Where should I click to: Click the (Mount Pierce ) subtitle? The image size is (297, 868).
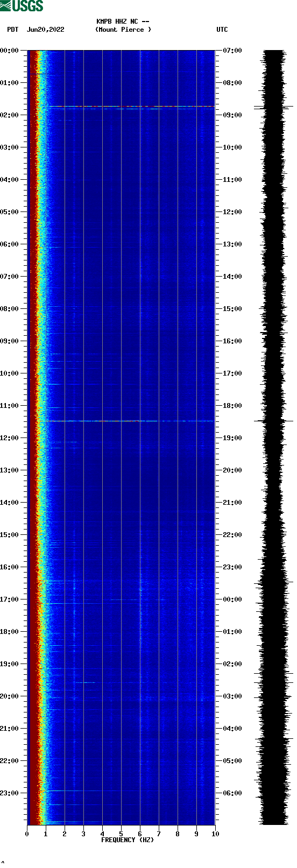(x=123, y=30)
